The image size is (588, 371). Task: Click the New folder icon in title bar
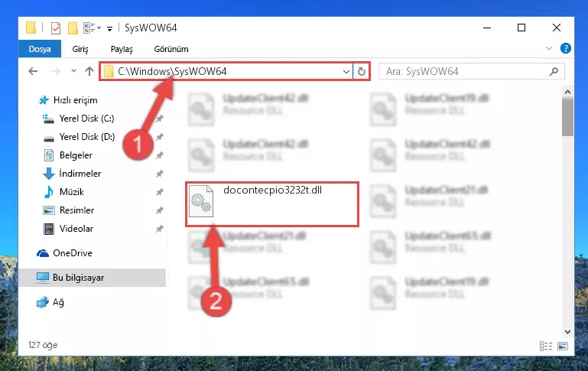tap(73, 28)
